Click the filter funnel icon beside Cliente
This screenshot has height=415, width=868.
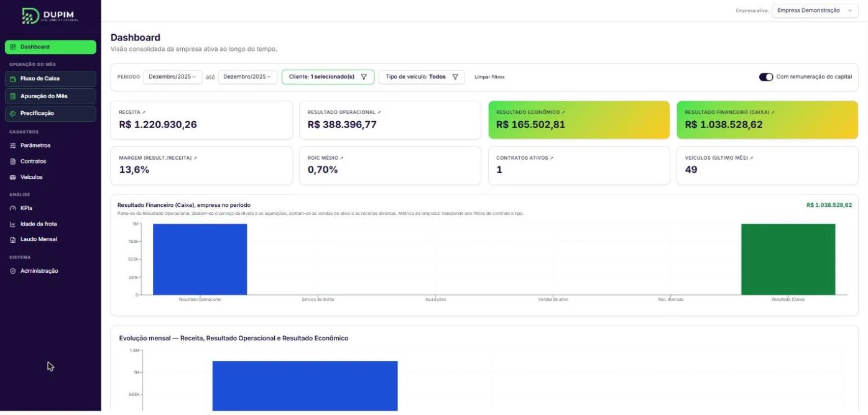[x=364, y=77]
